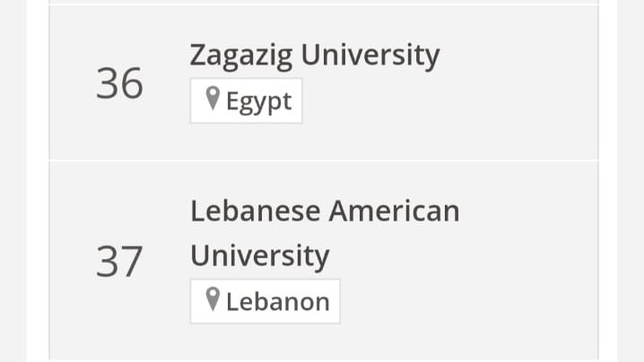Click University on the second line of rank 37
Image resolution: width=644 pixels, height=362 pixels.
coord(259,256)
